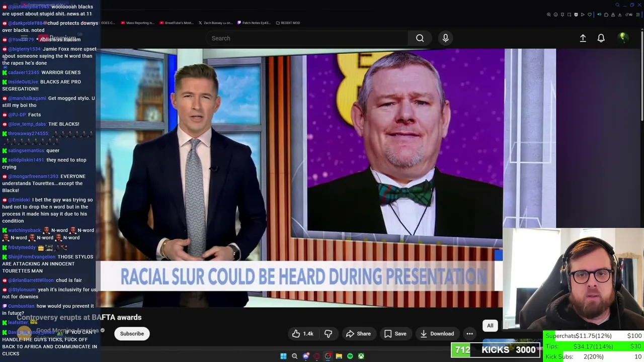644x362 pixels.
Task: Download the video
Action: (437, 334)
